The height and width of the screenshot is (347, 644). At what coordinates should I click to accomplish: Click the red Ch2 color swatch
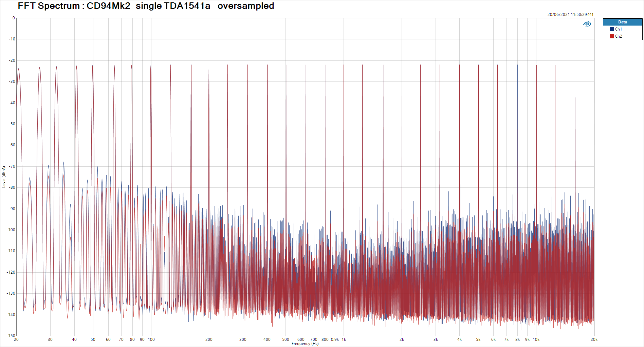[x=612, y=36]
